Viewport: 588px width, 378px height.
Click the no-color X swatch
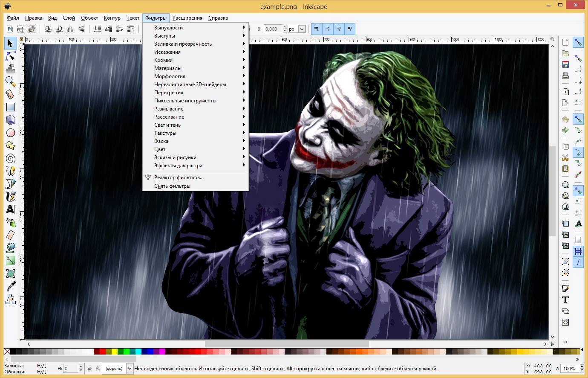(x=7, y=352)
